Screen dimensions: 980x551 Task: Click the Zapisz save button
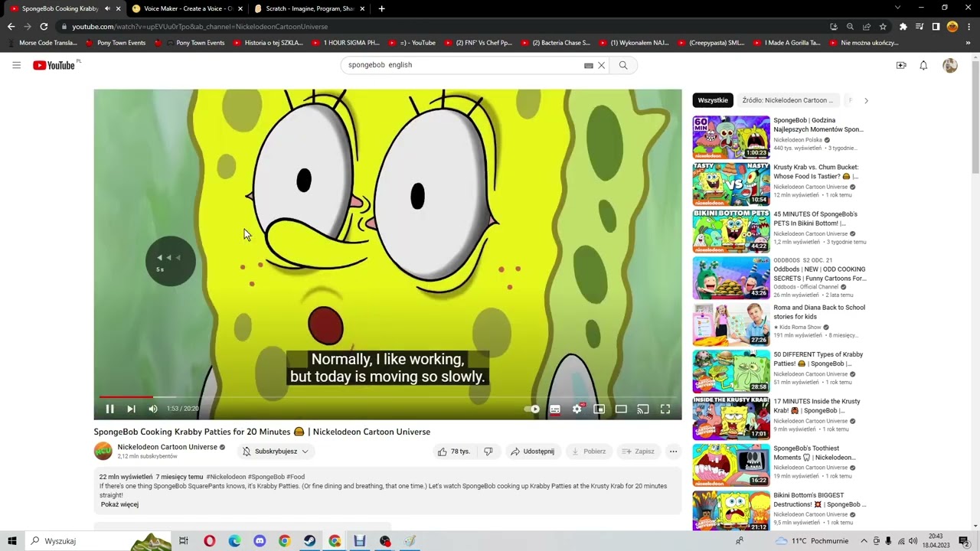coord(639,452)
